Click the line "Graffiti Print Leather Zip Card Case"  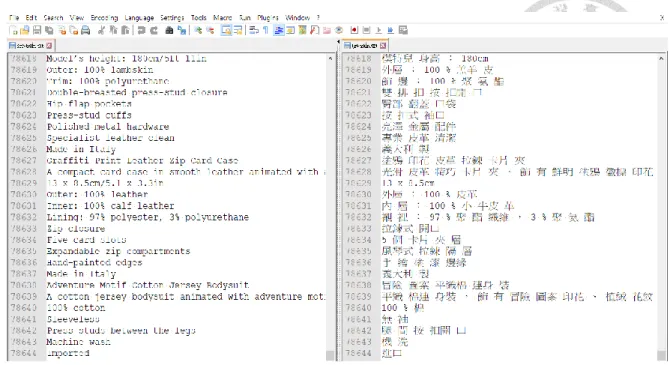point(142,161)
